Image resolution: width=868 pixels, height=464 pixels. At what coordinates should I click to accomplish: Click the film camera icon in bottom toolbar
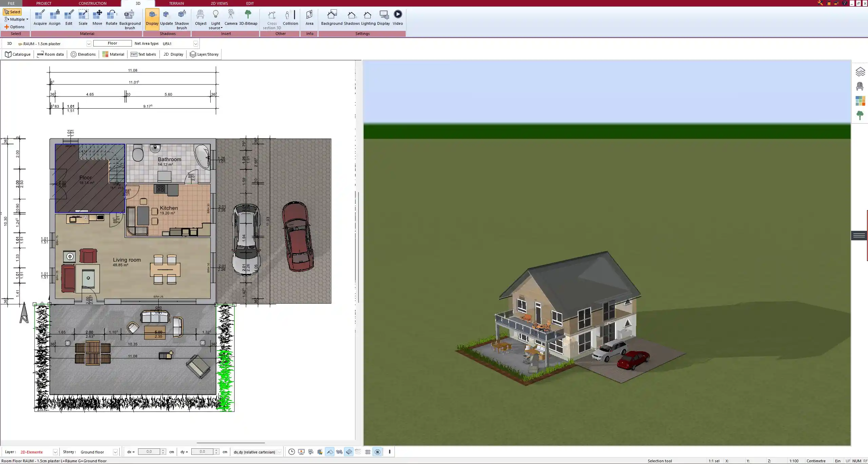tap(310, 452)
